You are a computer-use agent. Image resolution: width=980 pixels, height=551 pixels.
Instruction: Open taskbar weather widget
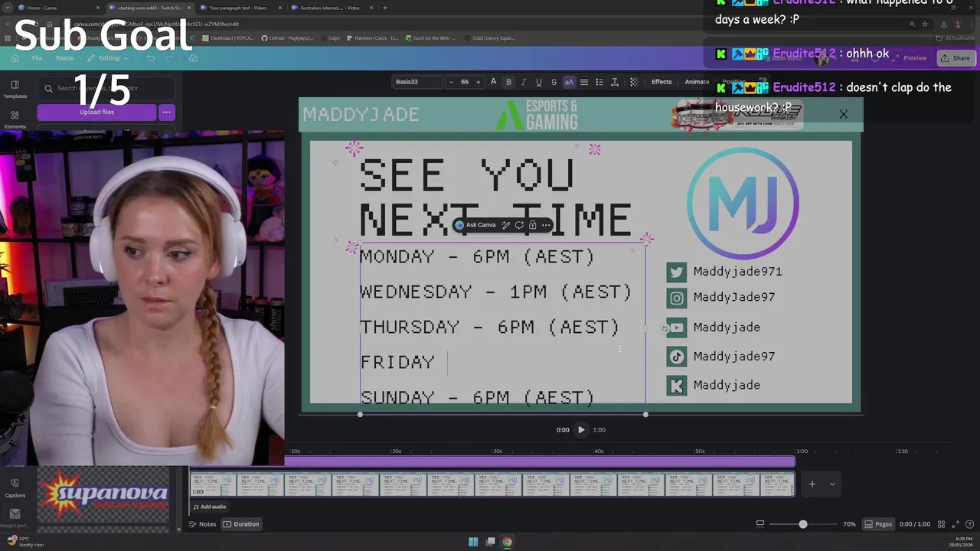pyautogui.click(x=27, y=542)
